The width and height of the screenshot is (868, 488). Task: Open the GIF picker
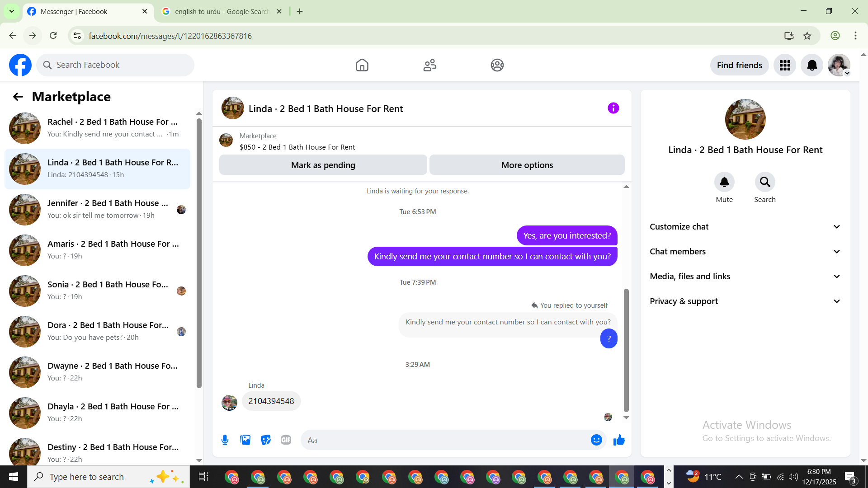coord(286,440)
